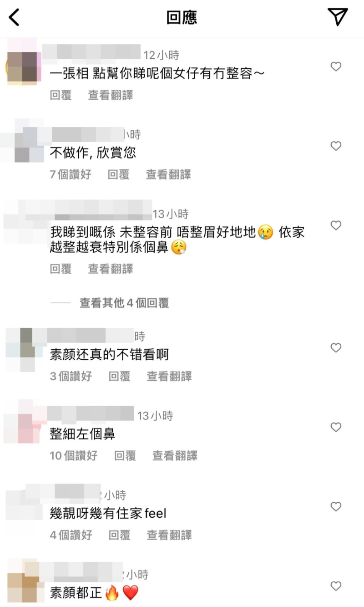Screen dimensions: 364x607
Task: Open profile picture of first commenter
Action: pyautogui.click(x=23, y=67)
